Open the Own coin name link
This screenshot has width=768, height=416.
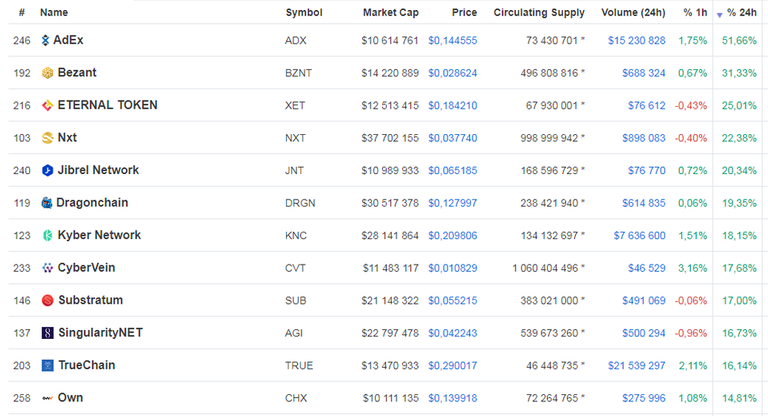(70, 398)
